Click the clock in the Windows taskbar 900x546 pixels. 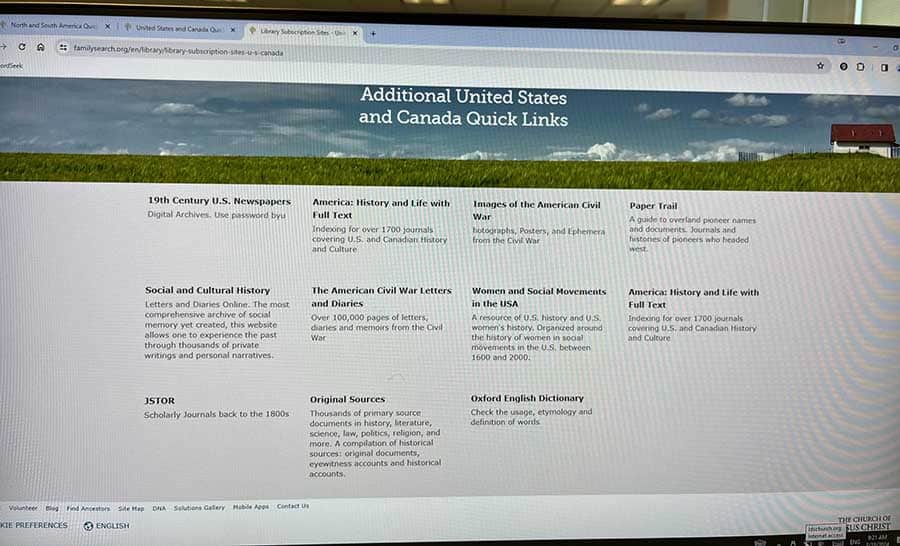878,540
